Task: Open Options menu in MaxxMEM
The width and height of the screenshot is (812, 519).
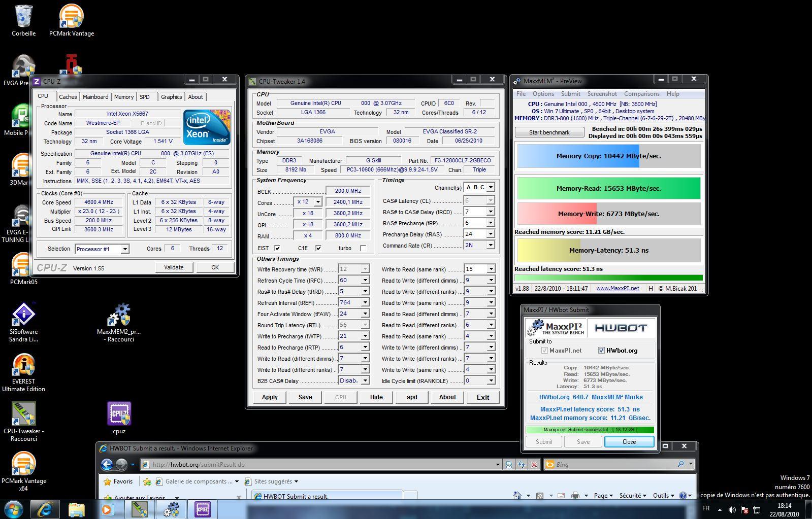Action: coord(543,94)
